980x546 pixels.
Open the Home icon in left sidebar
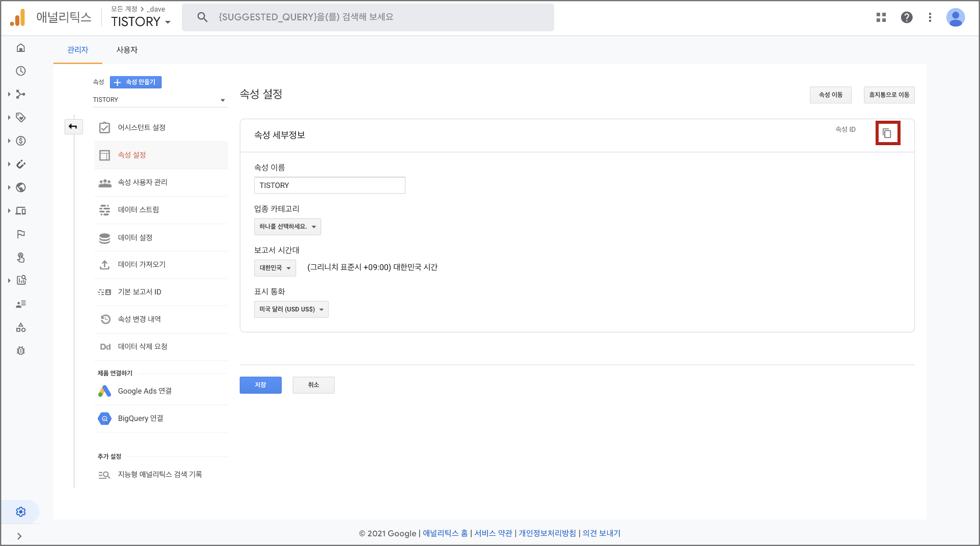21,48
